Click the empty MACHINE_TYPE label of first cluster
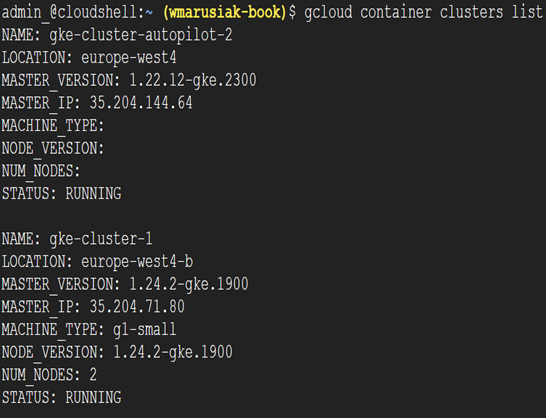 point(53,126)
